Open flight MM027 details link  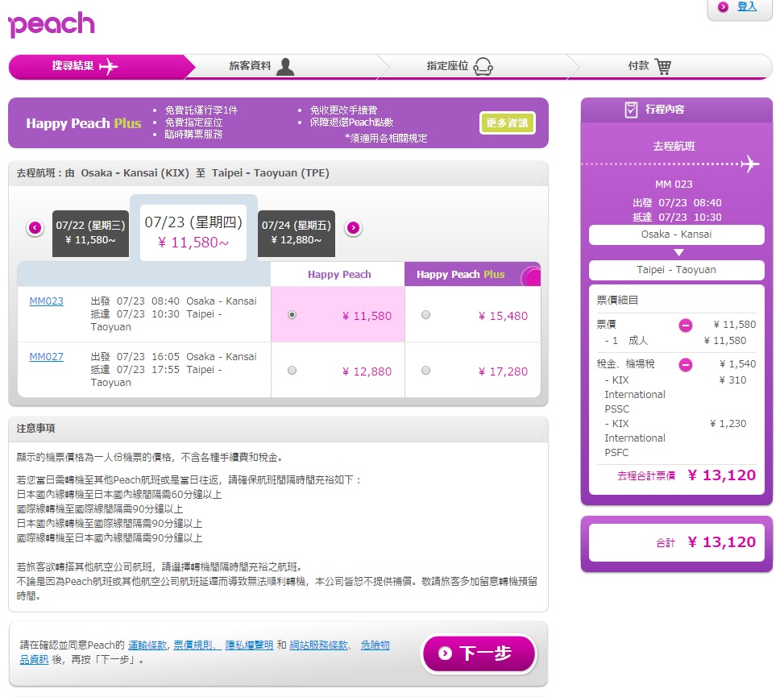[47, 356]
